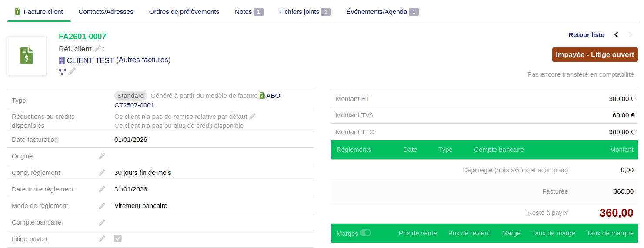Screen dimensions: 644x248
Task: Click the Retour liste link
Action: [x=586, y=35]
